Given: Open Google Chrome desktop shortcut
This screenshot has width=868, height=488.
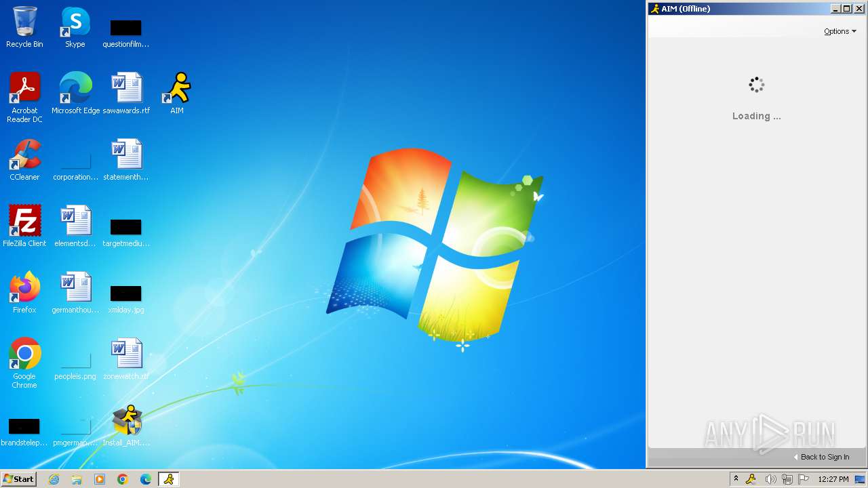Looking at the screenshot, I should tap(24, 363).
